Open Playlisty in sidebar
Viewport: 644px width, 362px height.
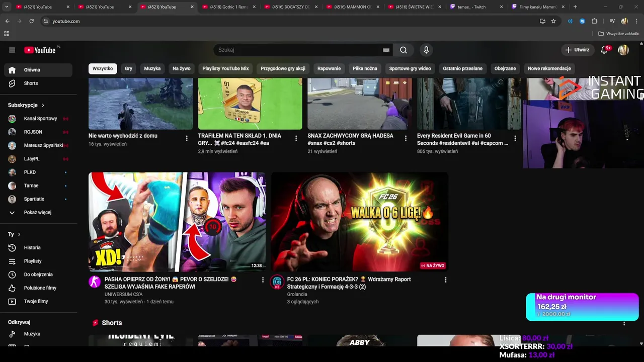coord(38,261)
